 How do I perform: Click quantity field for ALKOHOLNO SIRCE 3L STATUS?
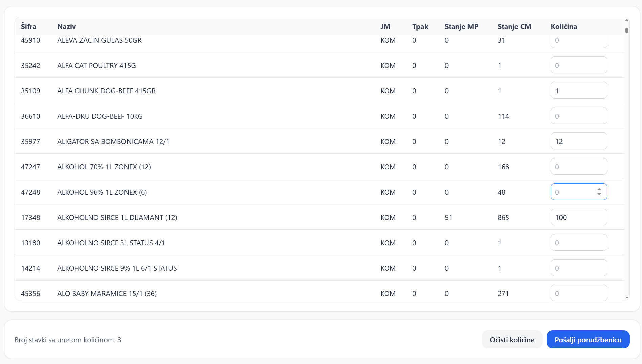579,243
